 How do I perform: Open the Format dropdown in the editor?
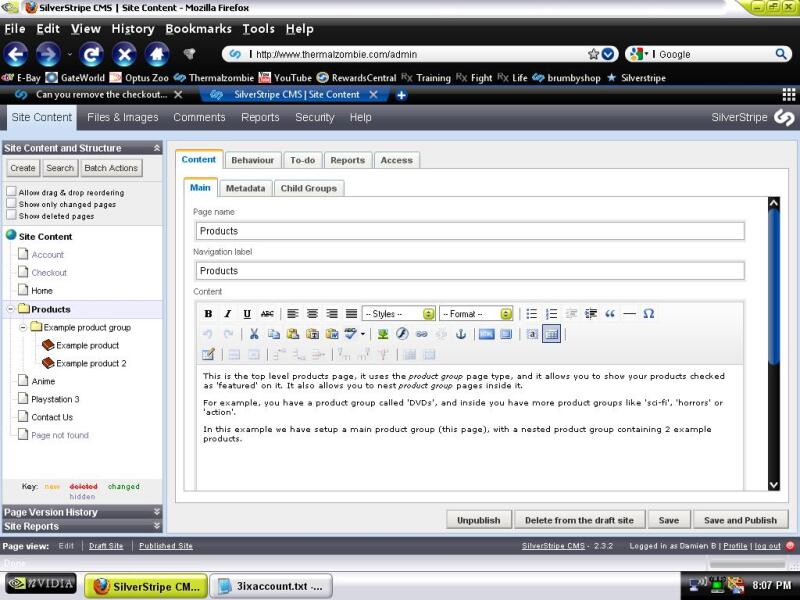click(476, 314)
